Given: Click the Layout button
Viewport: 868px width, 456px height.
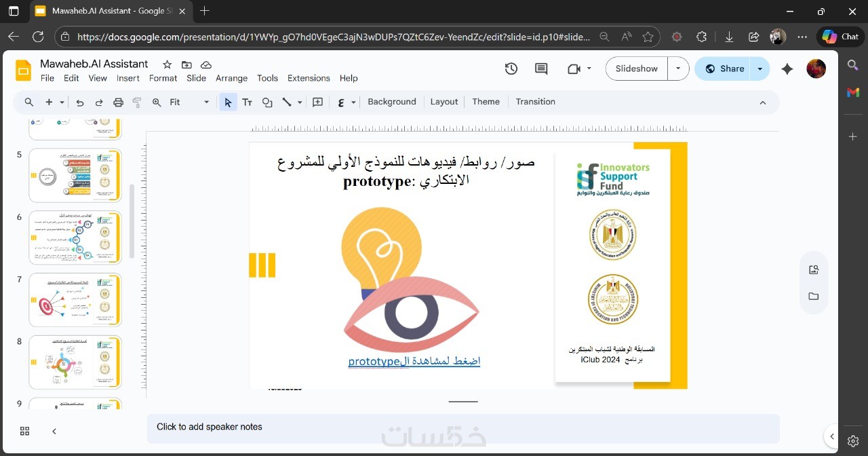Looking at the screenshot, I should (x=444, y=102).
